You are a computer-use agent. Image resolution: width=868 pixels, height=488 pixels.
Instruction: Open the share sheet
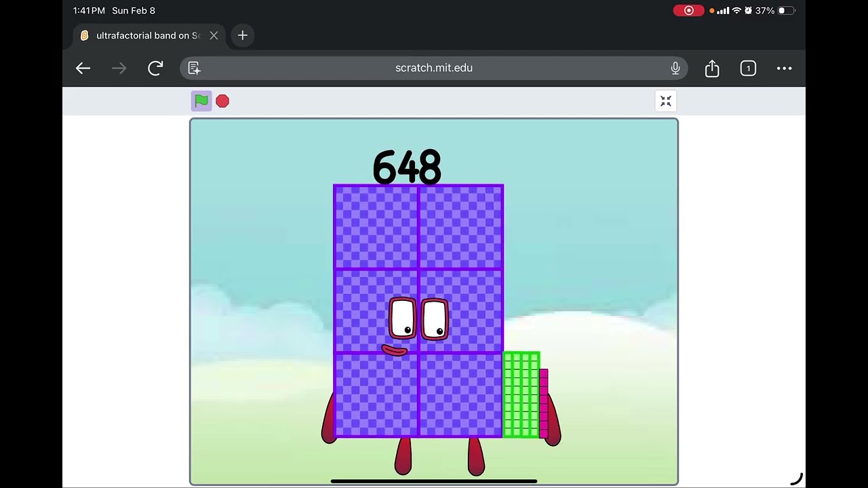click(712, 68)
